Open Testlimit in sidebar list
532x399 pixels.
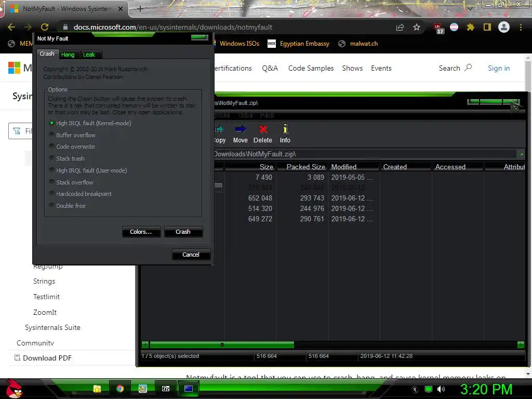tap(46, 297)
